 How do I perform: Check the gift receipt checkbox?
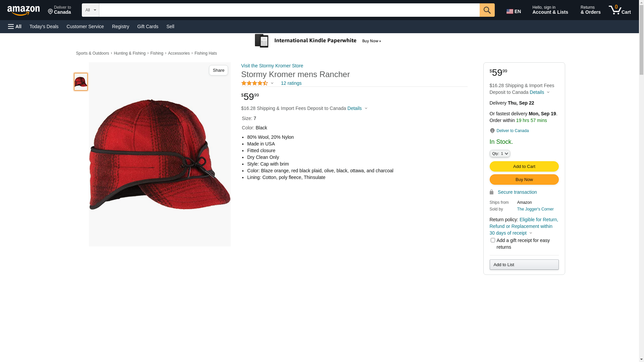(493, 240)
